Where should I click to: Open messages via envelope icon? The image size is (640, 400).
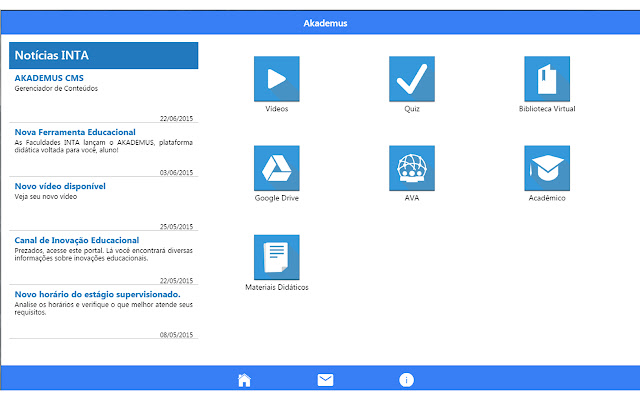pos(325,380)
